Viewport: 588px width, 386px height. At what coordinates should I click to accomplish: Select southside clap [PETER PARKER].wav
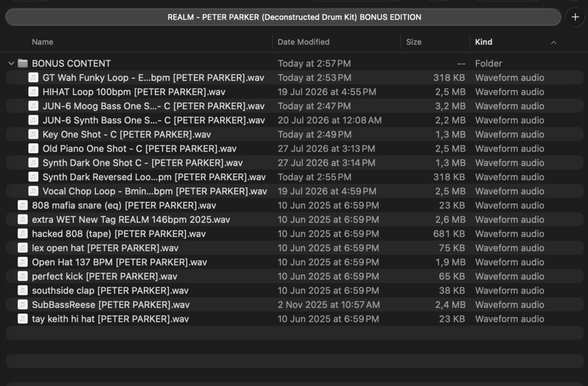110,291
